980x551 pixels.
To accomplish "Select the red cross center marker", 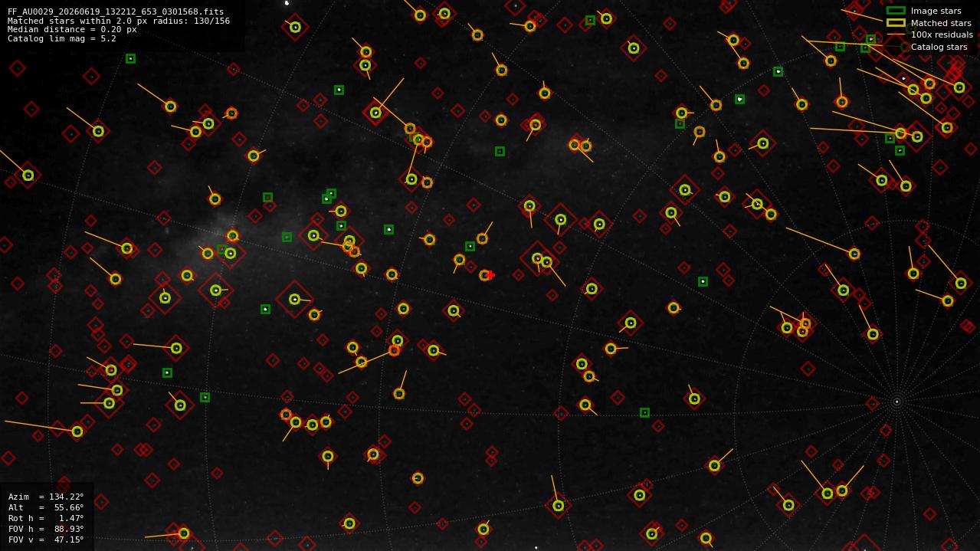I will [x=490, y=275].
